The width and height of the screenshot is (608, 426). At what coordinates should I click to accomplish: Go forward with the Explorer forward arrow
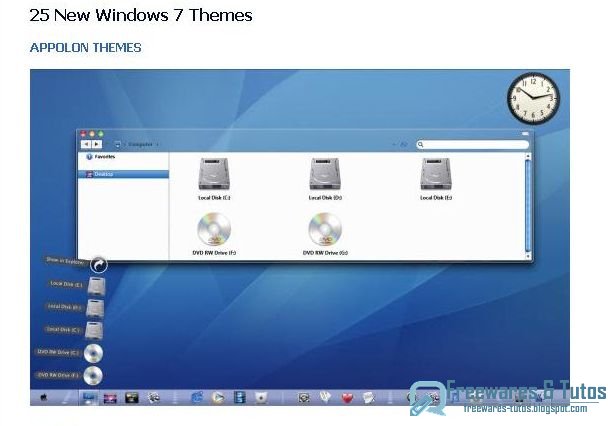96,144
